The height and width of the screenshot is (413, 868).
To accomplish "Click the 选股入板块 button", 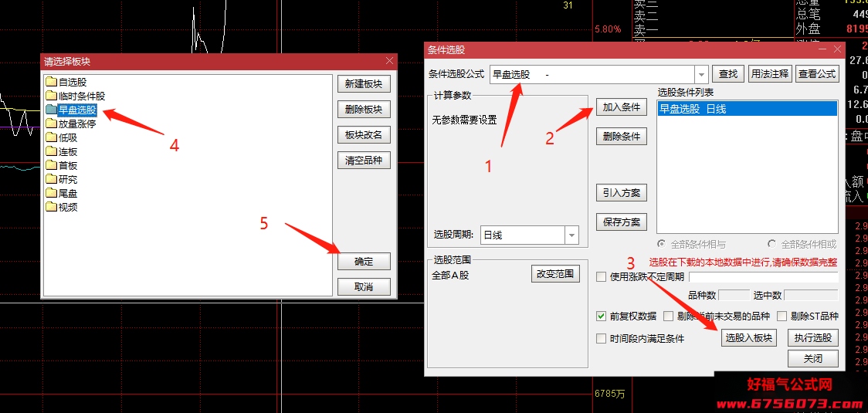I will (749, 337).
